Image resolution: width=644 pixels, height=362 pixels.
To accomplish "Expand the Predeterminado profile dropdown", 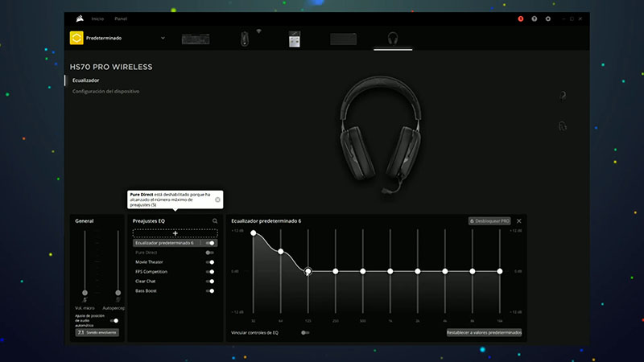I will [163, 38].
